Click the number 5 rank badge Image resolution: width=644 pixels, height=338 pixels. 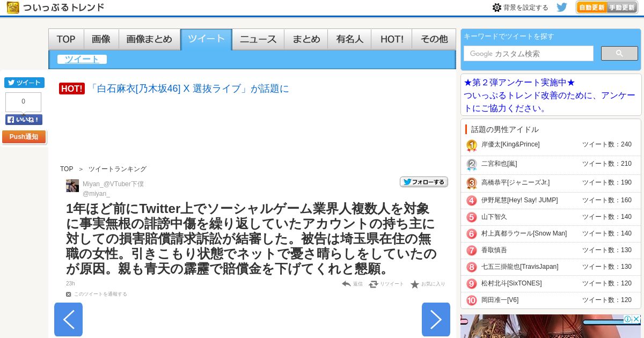(x=472, y=217)
